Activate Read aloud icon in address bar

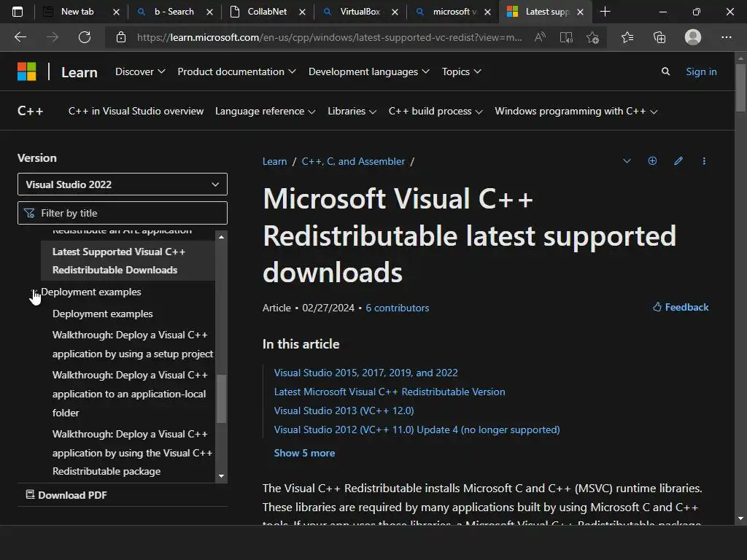540,37
